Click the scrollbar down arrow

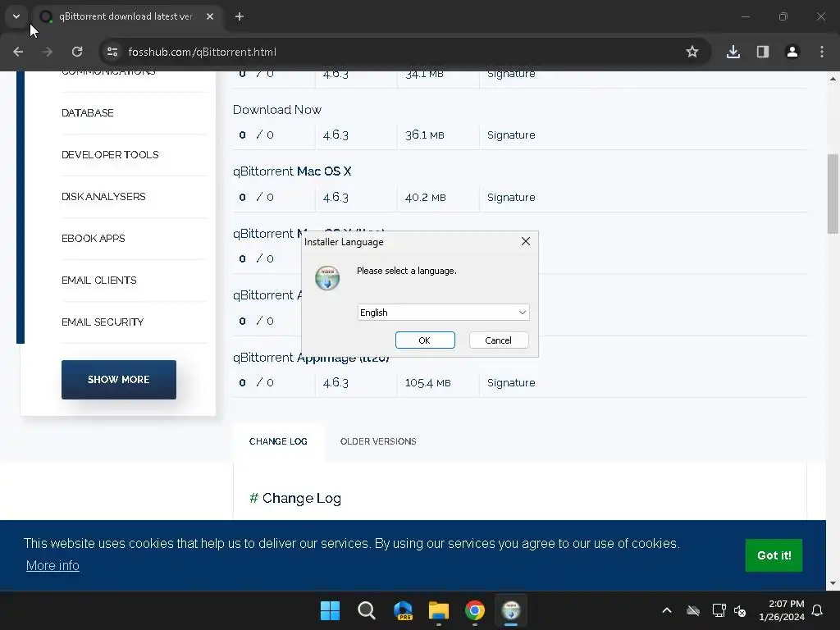coord(833,583)
